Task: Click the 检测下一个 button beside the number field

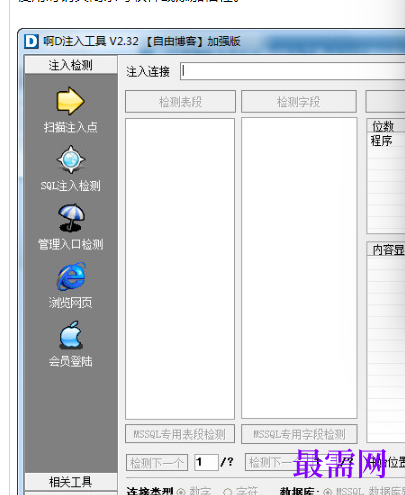Action: tap(157, 462)
